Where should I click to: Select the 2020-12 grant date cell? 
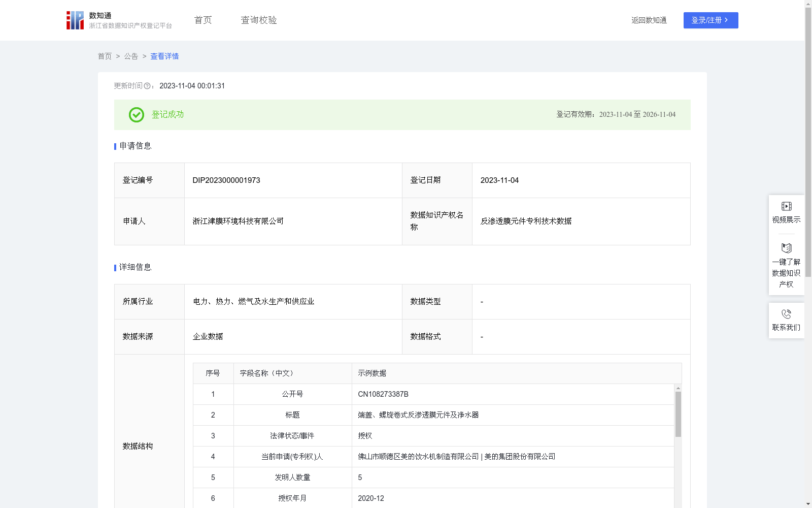point(513,498)
